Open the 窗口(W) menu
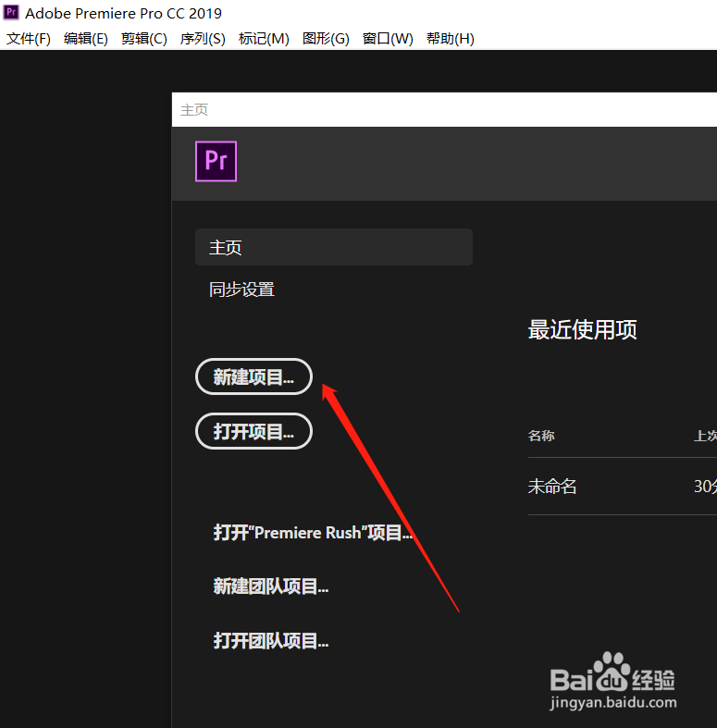Image resolution: width=717 pixels, height=728 pixels. tap(388, 39)
